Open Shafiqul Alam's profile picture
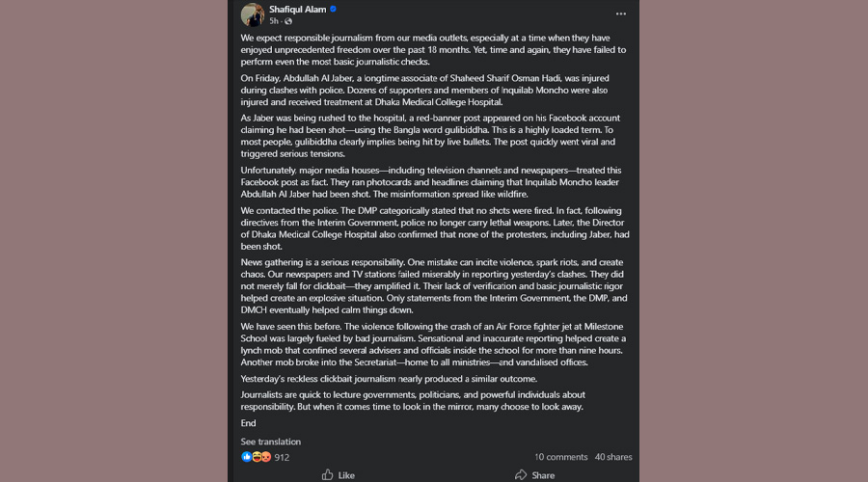Viewport: 868px width, 482px height. click(x=253, y=14)
